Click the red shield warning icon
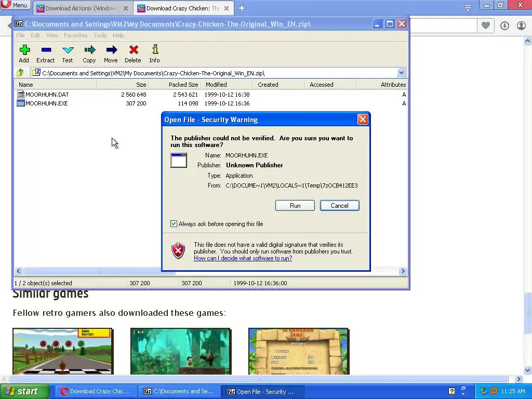Image resolution: width=532 pixels, height=399 pixels. [178, 251]
